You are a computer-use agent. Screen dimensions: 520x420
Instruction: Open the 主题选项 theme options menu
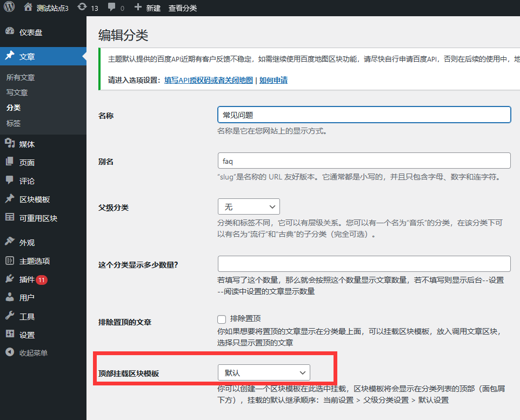(35, 261)
